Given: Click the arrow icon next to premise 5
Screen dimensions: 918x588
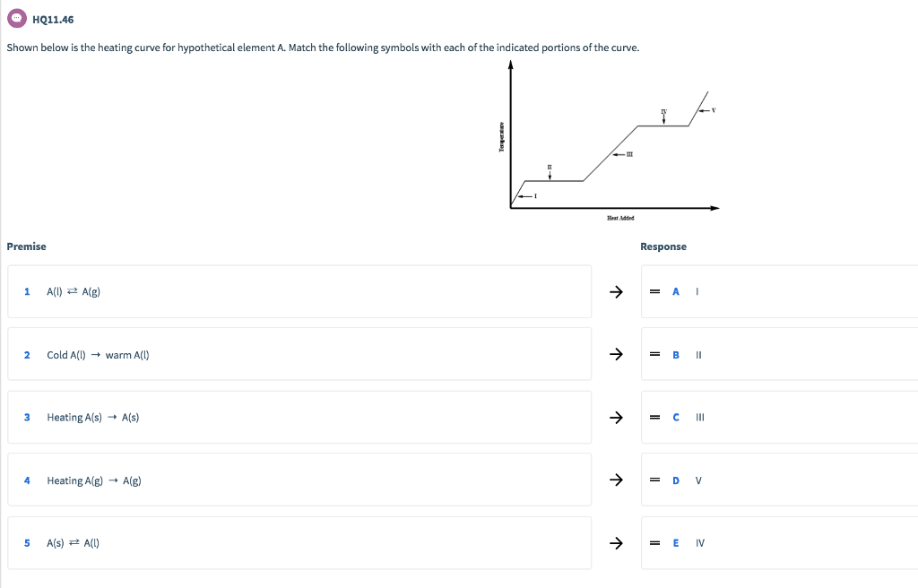Looking at the screenshot, I should pyautogui.click(x=616, y=542).
